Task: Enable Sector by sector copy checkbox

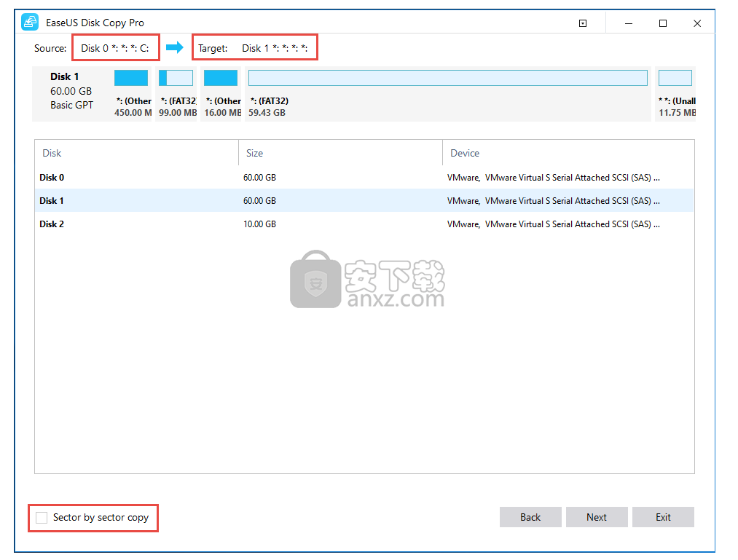Action: coord(42,518)
